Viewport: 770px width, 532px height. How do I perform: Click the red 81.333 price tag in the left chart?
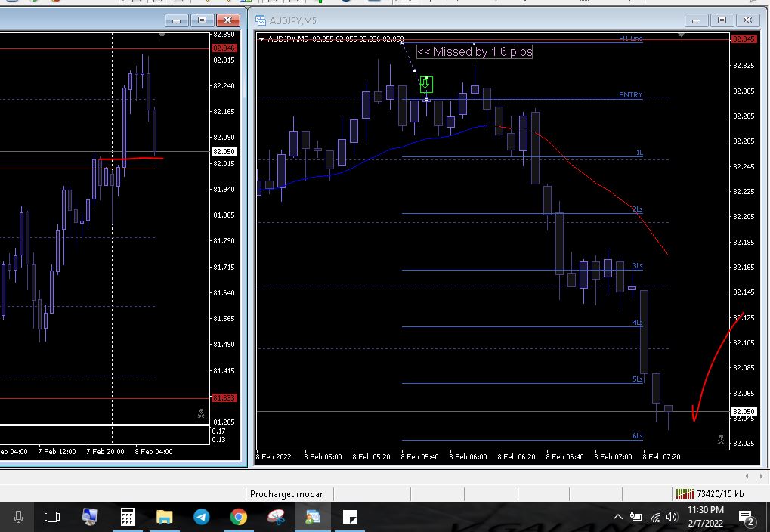pyautogui.click(x=224, y=397)
